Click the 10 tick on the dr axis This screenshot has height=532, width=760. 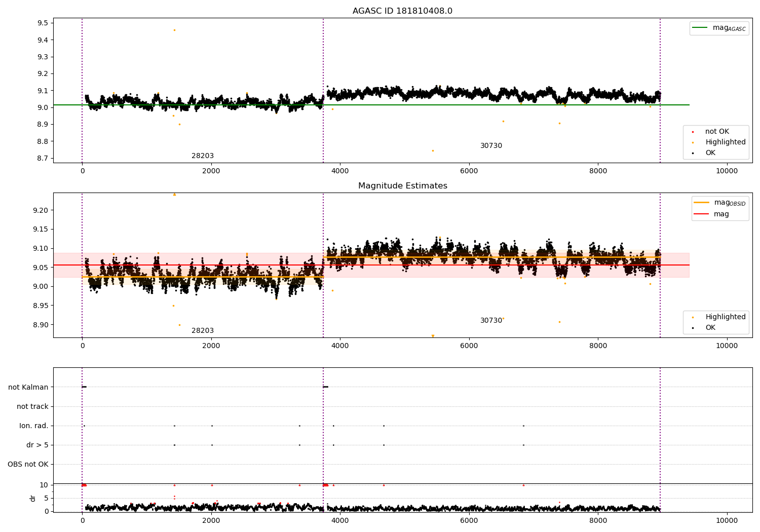(x=44, y=485)
